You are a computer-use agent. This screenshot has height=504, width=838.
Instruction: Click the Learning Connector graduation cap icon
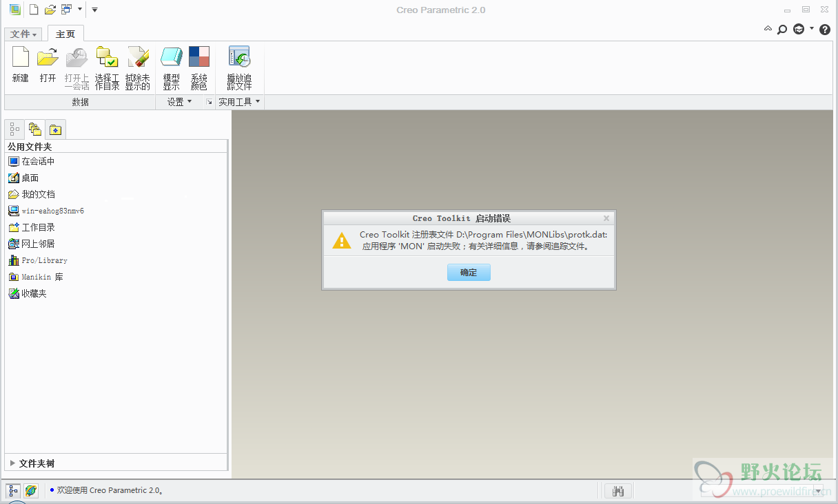pyautogui.click(x=799, y=30)
